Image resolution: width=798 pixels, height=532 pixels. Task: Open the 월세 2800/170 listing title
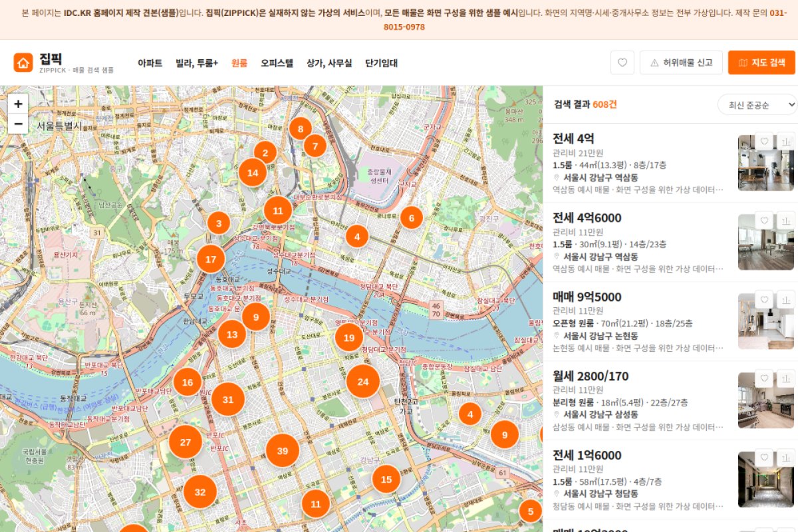(591, 376)
